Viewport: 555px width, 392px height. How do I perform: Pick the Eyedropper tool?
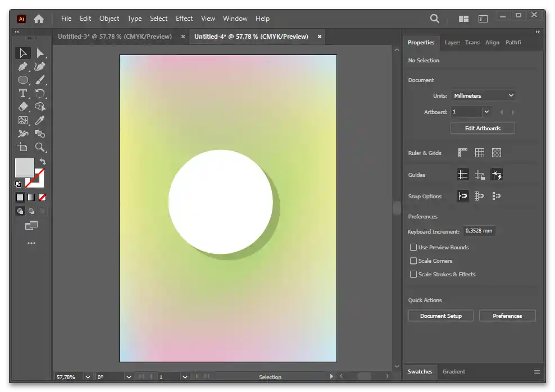click(x=40, y=120)
